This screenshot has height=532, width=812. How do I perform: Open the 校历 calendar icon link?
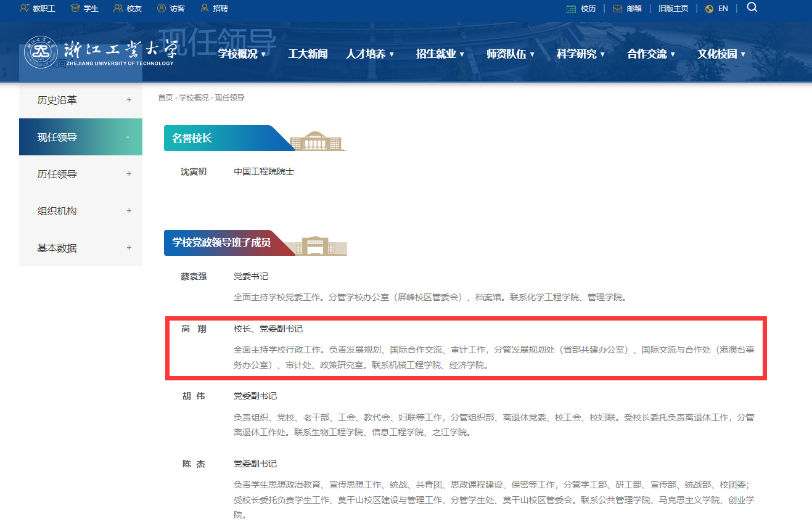pos(571,9)
